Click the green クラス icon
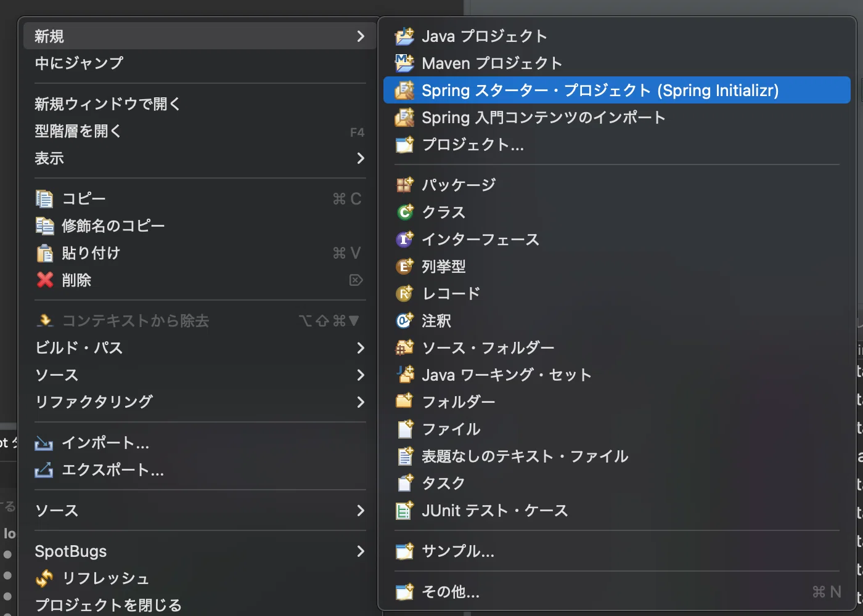This screenshot has height=616, width=863. coord(404,212)
